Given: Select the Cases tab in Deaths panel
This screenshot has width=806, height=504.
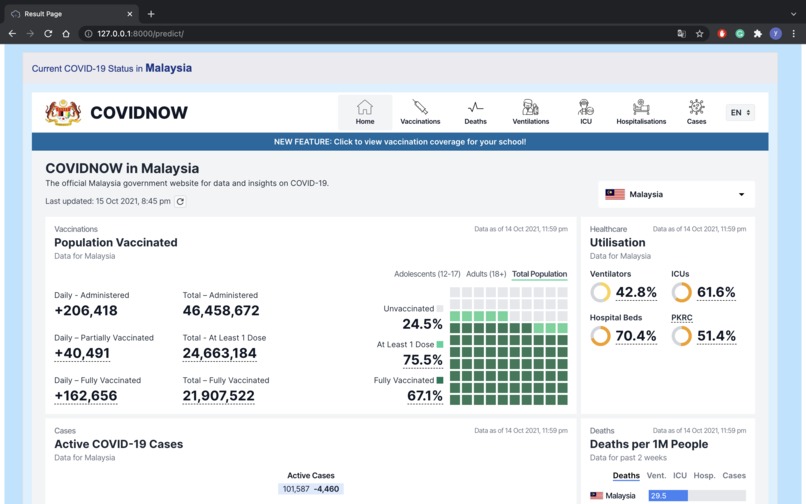Looking at the screenshot, I should [734, 476].
